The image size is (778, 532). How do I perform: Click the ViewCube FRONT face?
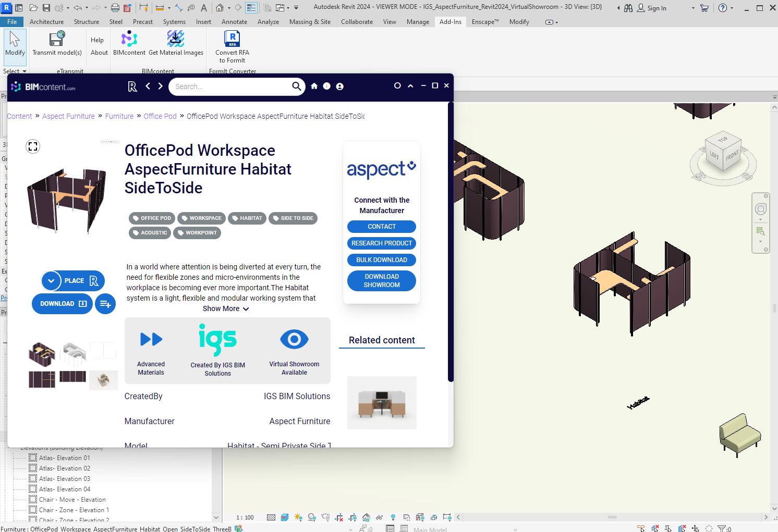point(732,156)
